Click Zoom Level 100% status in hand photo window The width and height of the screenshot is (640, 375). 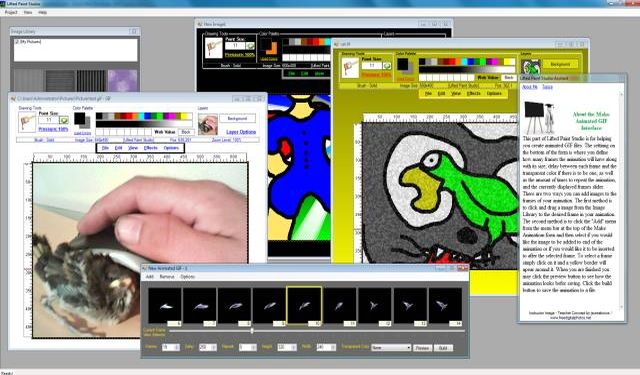click(x=227, y=140)
